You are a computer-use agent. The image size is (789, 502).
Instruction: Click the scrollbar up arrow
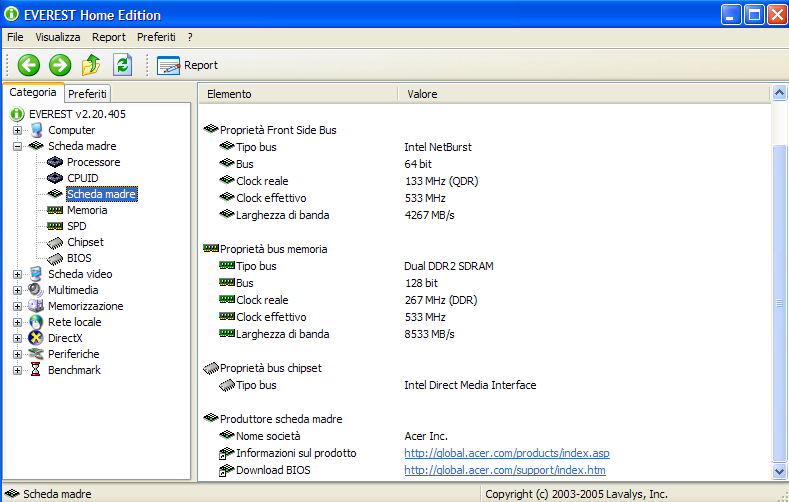[x=779, y=93]
